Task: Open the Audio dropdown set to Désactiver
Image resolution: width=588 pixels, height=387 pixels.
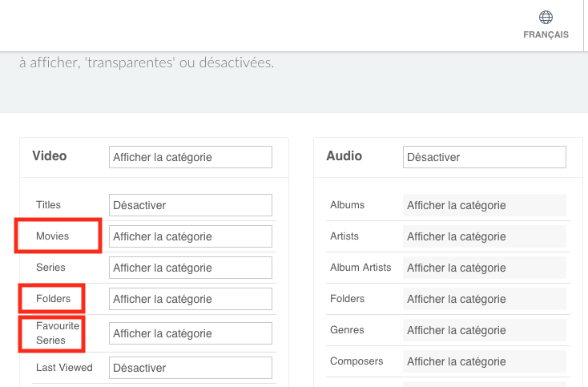Action: [485, 157]
